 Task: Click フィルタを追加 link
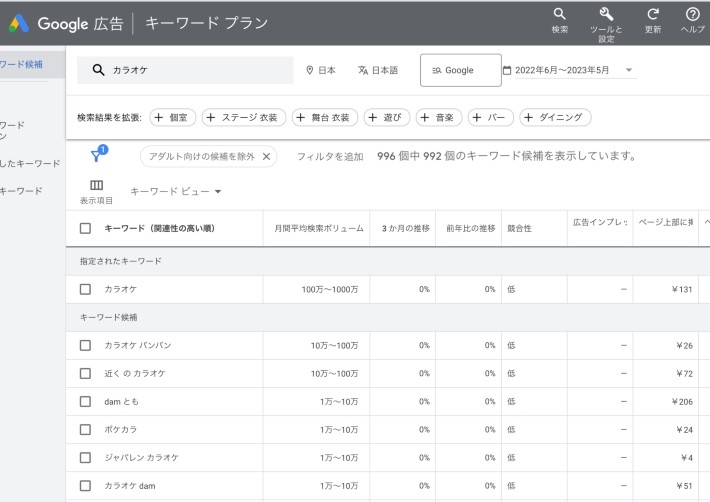(330, 157)
